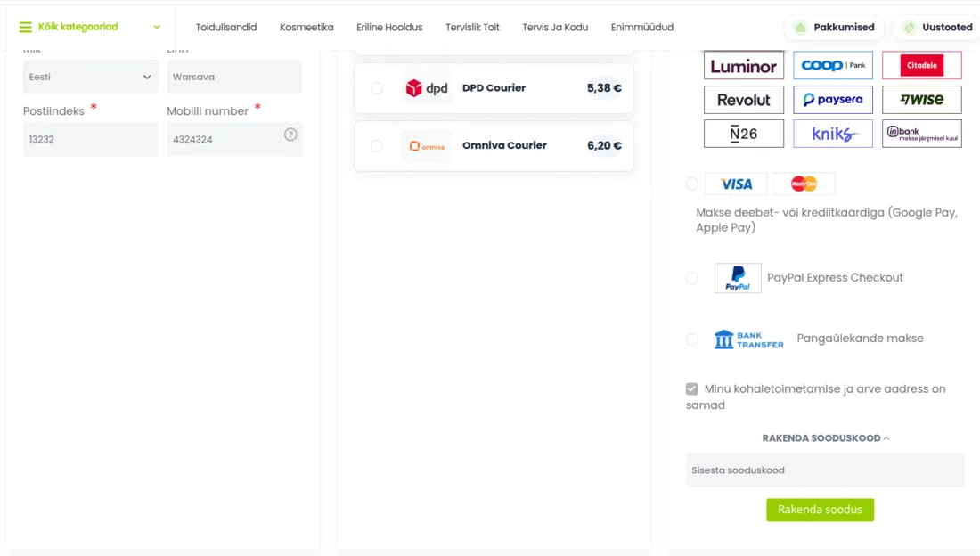Choose Inbank payment
The height and width of the screenshot is (556, 980).
point(922,134)
